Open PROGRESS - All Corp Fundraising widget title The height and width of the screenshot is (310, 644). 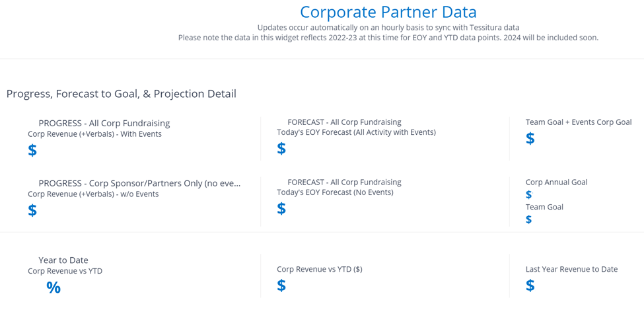tap(104, 123)
